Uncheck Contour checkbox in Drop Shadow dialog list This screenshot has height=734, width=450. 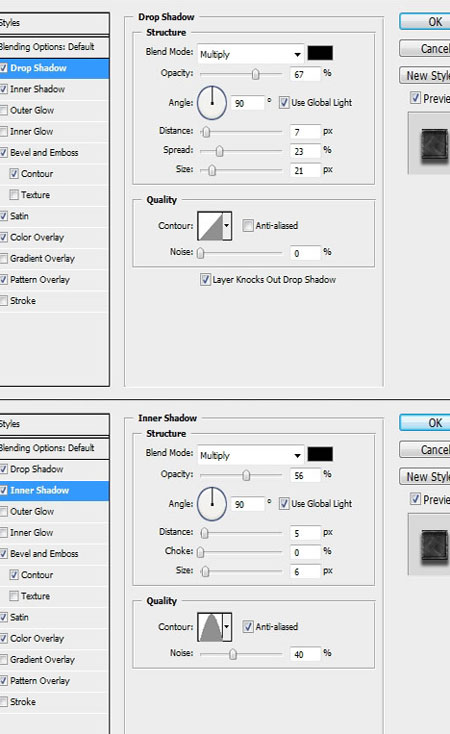(14, 174)
